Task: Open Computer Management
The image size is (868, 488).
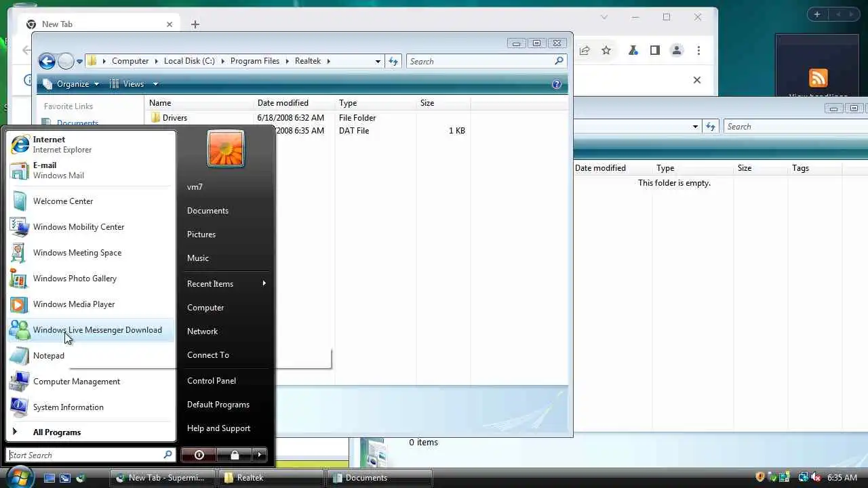Action: tap(91, 382)
